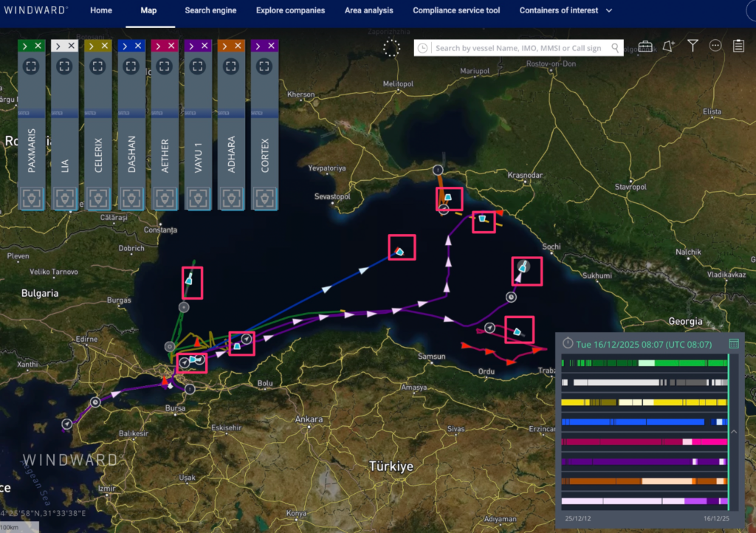Focus map on PAXMARIS using frame icon
The image size is (756, 533).
point(31,66)
